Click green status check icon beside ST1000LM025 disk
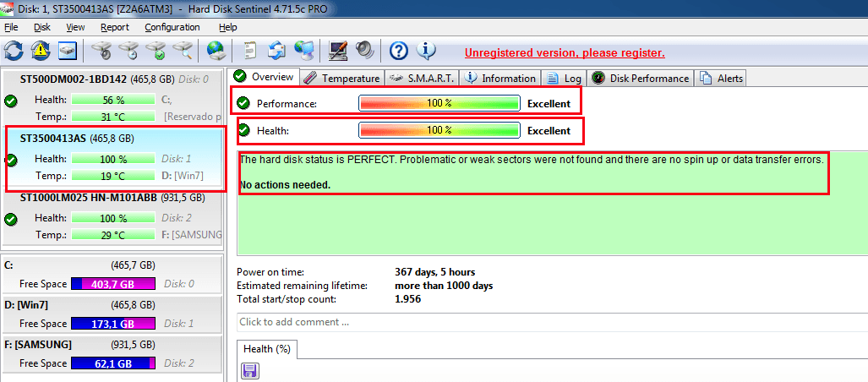The image size is (868, 382). [10, 219]
